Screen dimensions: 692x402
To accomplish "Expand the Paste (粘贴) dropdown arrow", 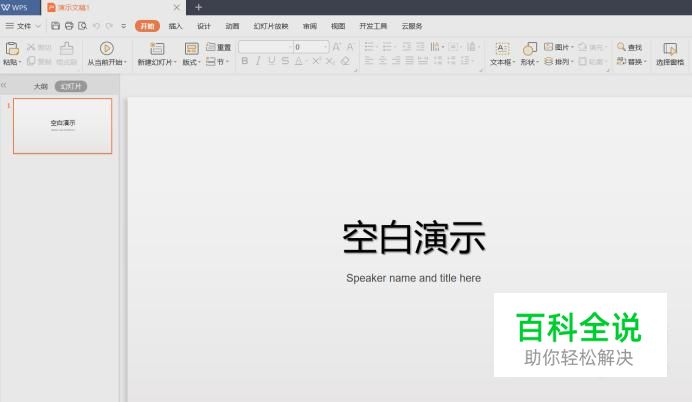I will [20, 62].
